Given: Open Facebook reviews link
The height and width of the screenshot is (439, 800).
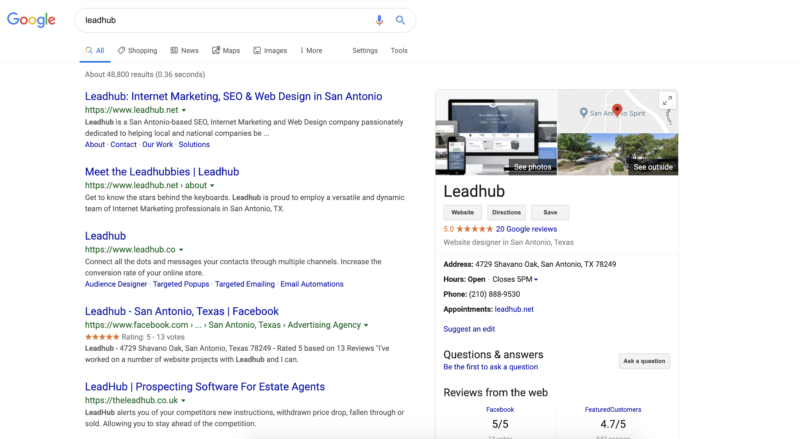Looking at the screenshot, I should coord(500,409).
